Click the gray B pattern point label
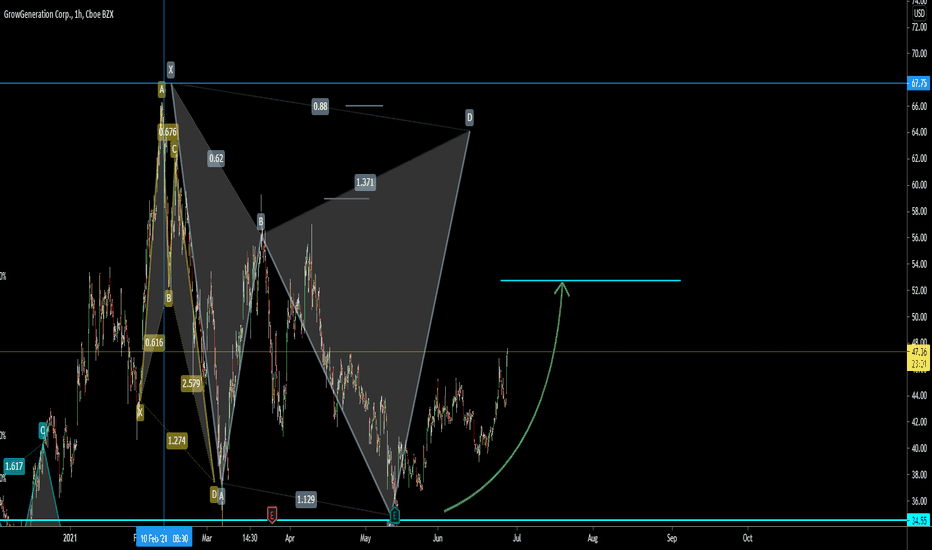The width and height of the screenshot is (932, 550). click(x=260, y=222)
